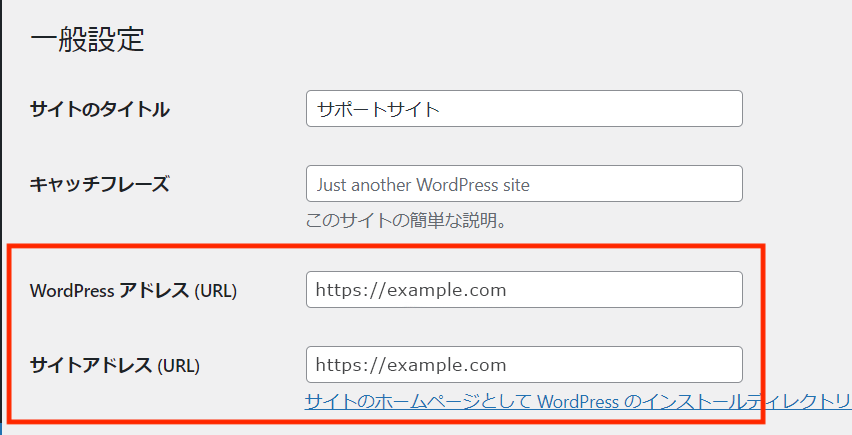Image resolution: width=852 pixels, height=435 pixels.
Task: Click the このサイトの簡単な説明。 description text
Action: (x=405, y=220)
